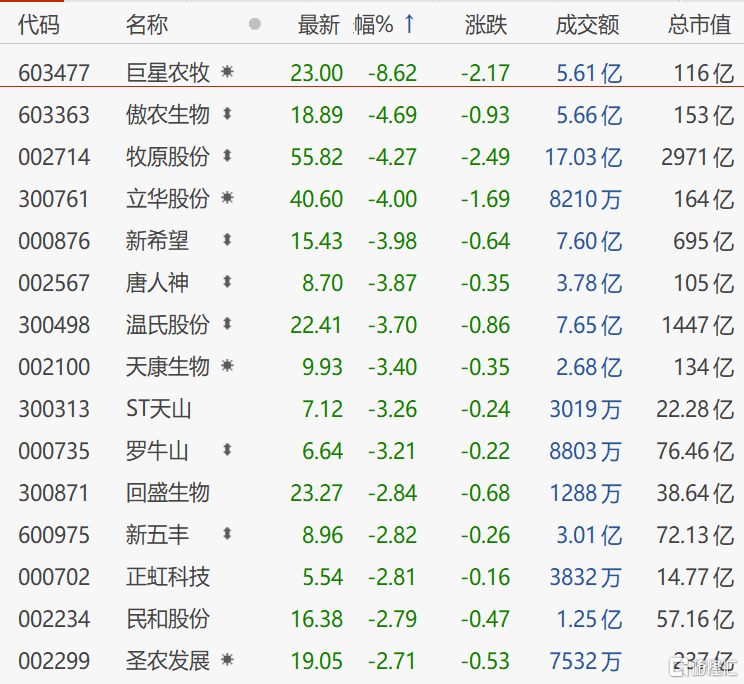The height and width of the screenshot is (684, 744).
Task: Sort by the 总市值 column header
Action: (x=699, y=24)
